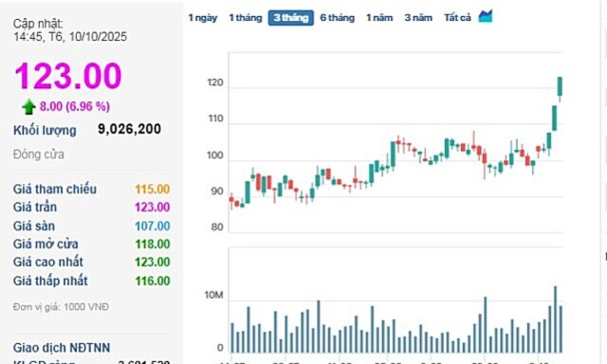This screenshot has height=364, width=607.
Task: Click the tallest volume bar near right edge
Action: [555, 319]
